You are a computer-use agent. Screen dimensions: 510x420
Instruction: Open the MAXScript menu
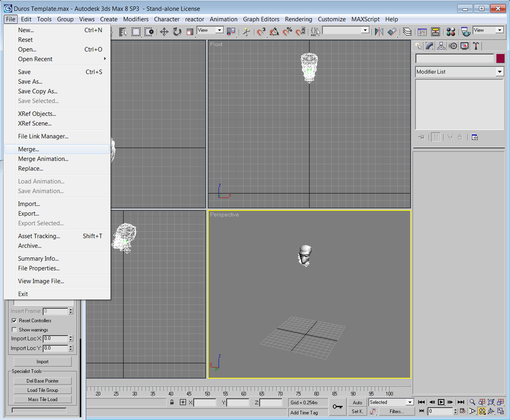(x=365, y=19)
